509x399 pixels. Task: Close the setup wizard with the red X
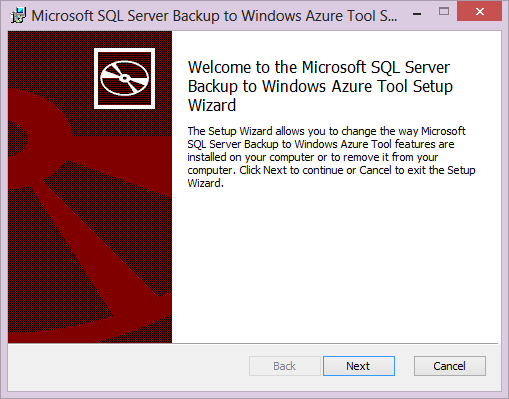click(x=479, y=12)
